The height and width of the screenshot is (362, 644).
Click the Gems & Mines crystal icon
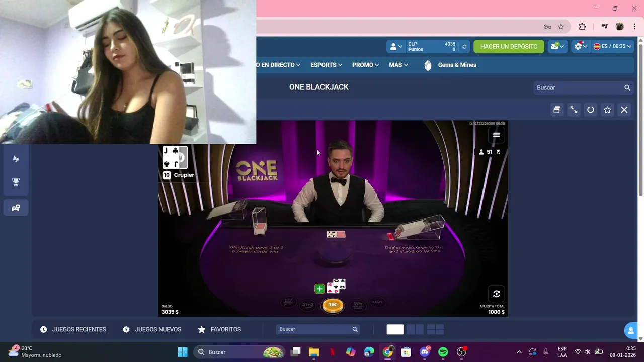428,65
